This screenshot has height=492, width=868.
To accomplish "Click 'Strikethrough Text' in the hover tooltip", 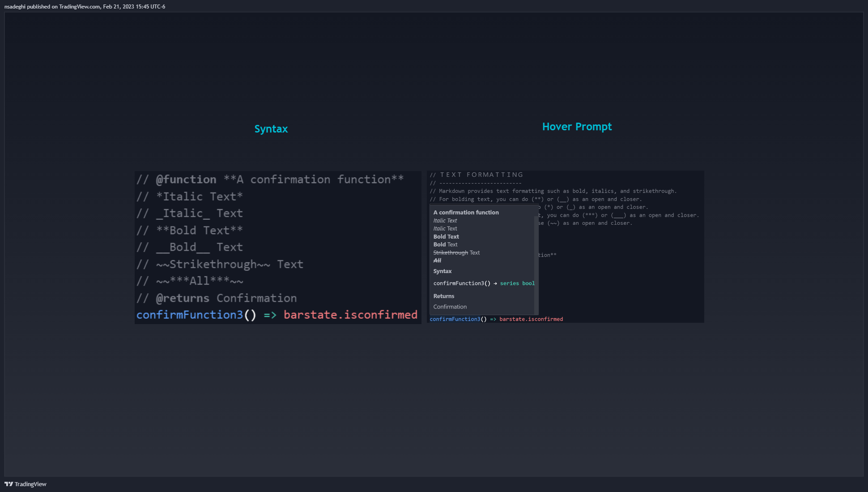I will pyautogui.click(x=456, y=253).
